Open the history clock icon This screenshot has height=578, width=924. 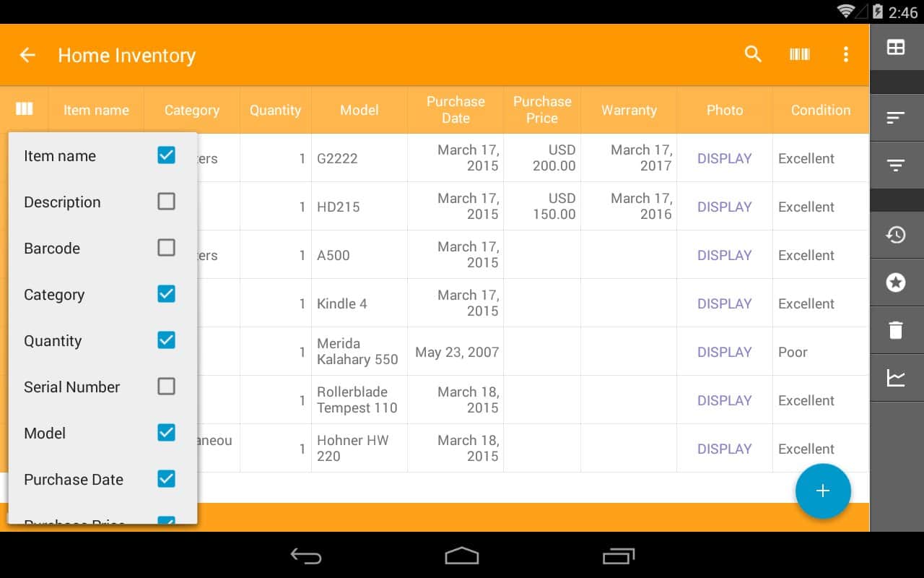896,235
